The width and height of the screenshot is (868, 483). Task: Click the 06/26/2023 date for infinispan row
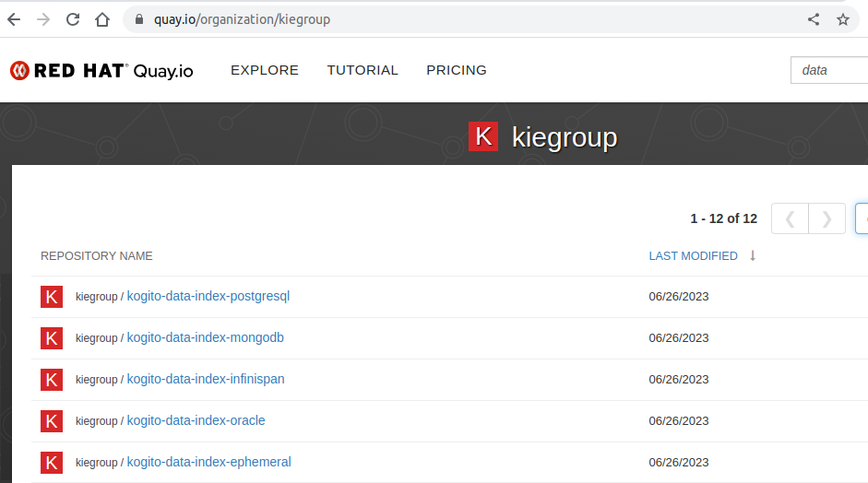[679, 380]
